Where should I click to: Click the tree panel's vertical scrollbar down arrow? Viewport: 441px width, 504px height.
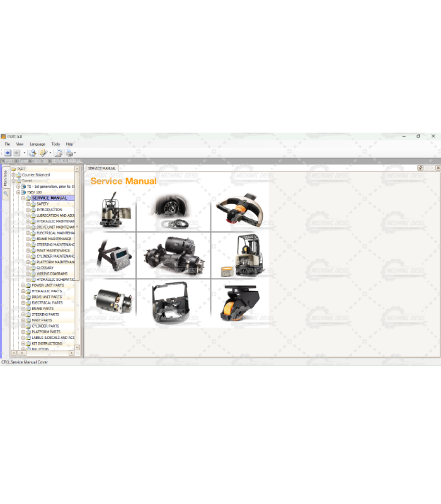pos(77,347)
